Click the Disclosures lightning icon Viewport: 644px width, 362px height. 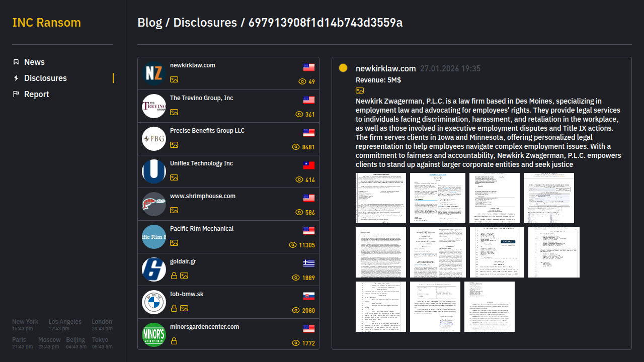[16, 78]
